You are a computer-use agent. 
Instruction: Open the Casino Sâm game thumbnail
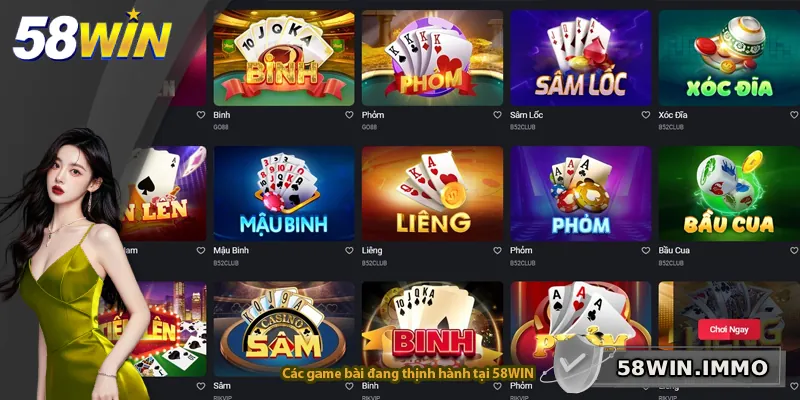coord(284,329)
